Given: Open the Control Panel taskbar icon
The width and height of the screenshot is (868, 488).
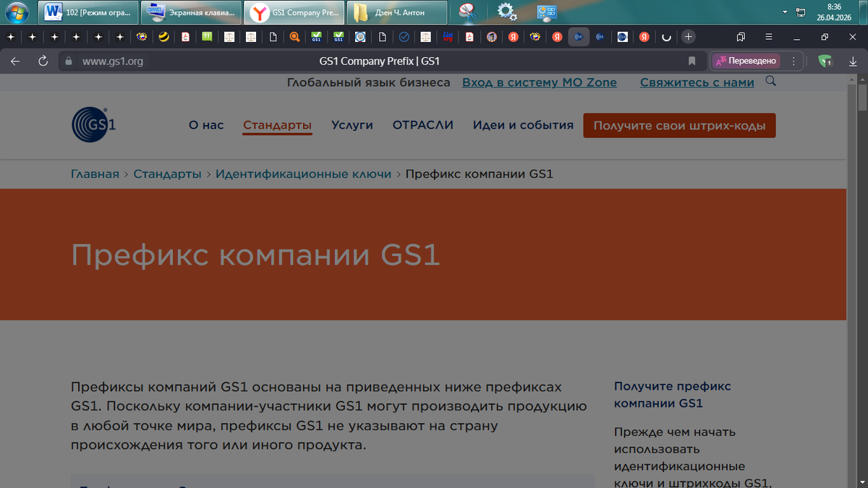Looking at the screenshot, I should (546, 12).
